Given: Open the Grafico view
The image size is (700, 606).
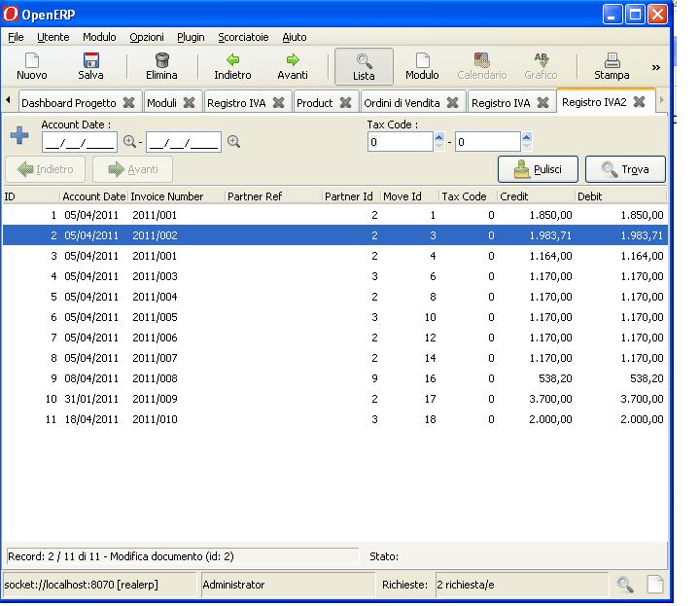Looking at the screenshot, I should (x=541, y=67).
